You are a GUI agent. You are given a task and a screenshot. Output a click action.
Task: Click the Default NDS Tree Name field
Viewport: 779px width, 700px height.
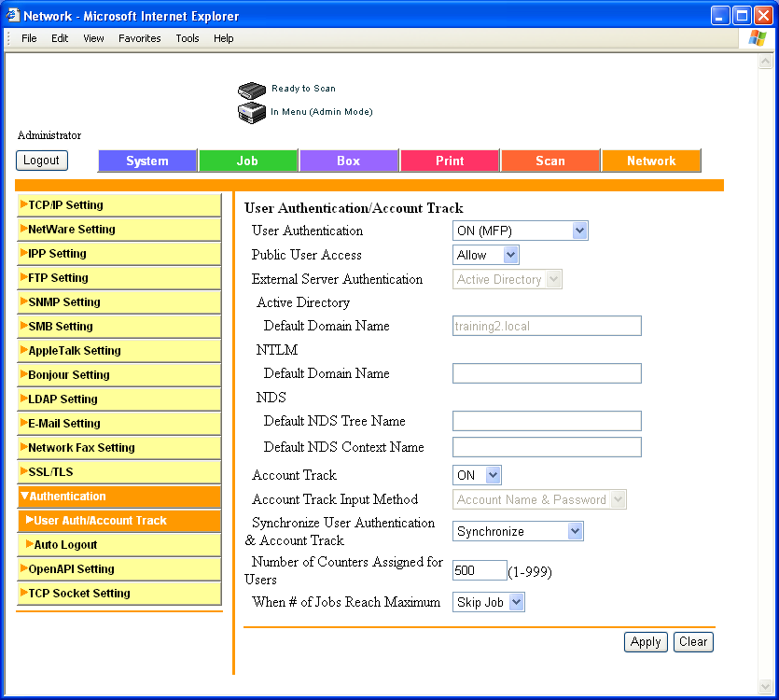(x=547, y=421)
